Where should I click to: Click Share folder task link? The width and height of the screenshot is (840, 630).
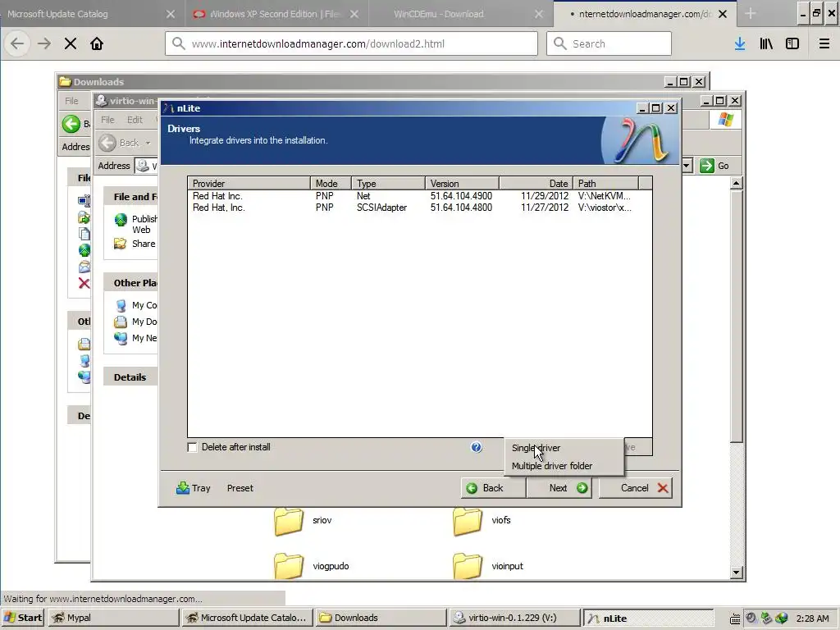coord(135,244)
